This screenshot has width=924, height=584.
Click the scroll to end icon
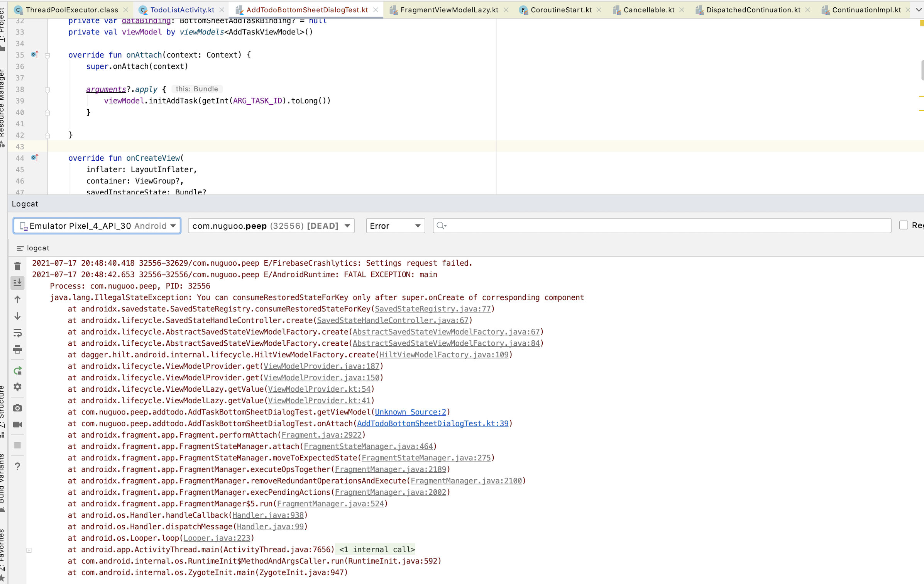(17, 283)
